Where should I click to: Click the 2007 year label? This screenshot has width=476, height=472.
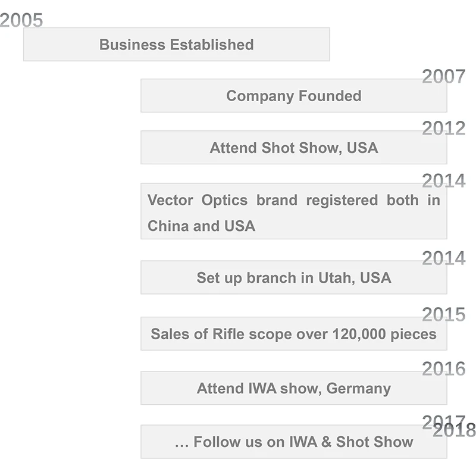(443, 76)
